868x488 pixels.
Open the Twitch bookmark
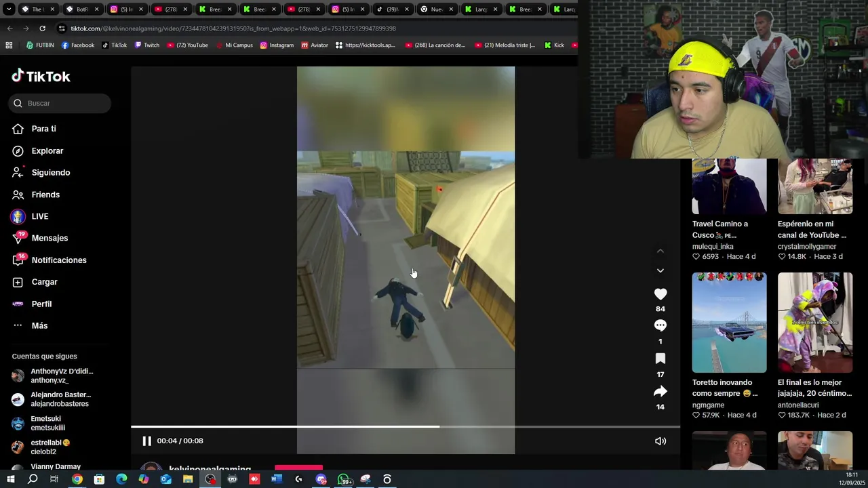point(146,45)
